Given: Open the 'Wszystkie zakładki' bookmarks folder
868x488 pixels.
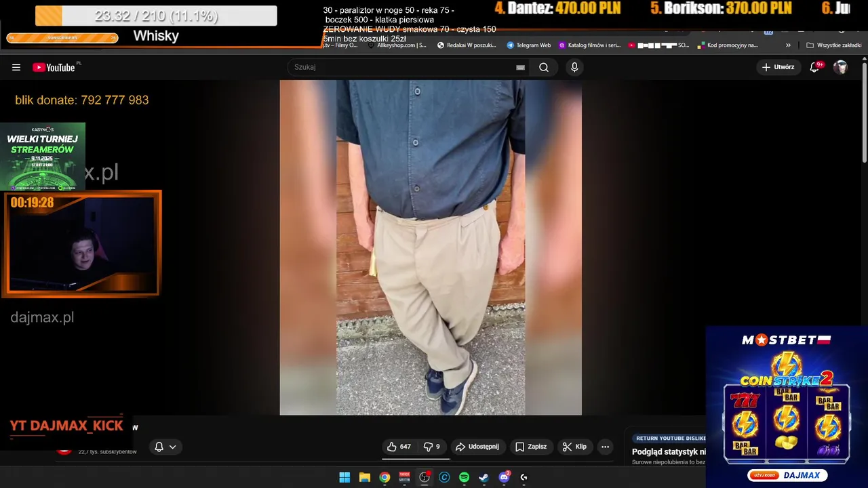Looking at the screenshot, I should 833,45.
